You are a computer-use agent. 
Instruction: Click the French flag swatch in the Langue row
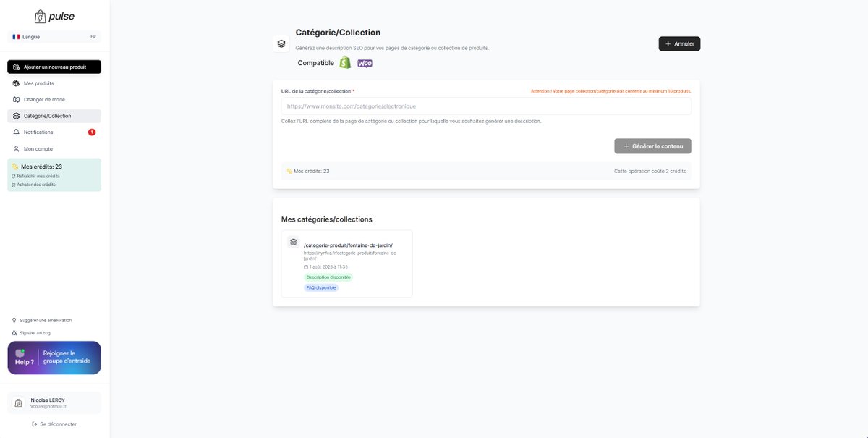(14, 36)
